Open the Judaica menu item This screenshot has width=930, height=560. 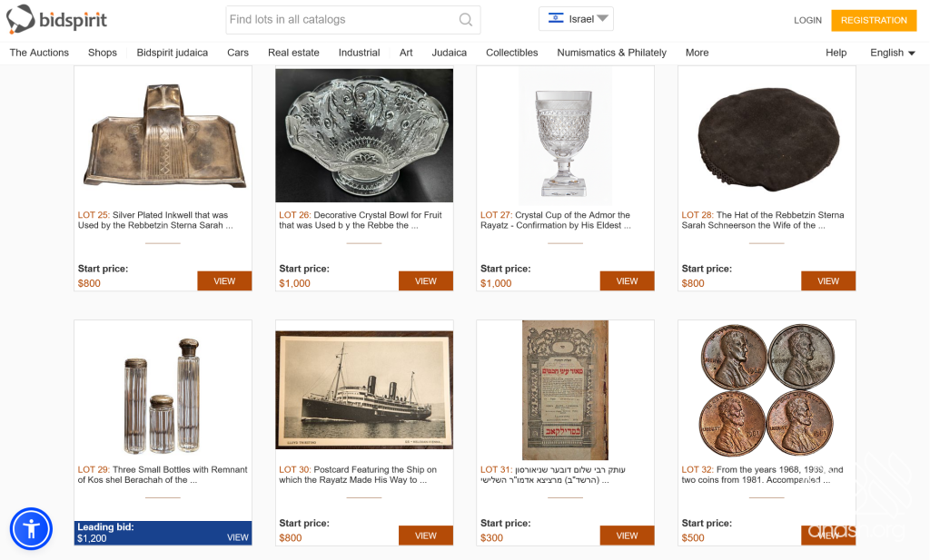[x=449, y=53]
